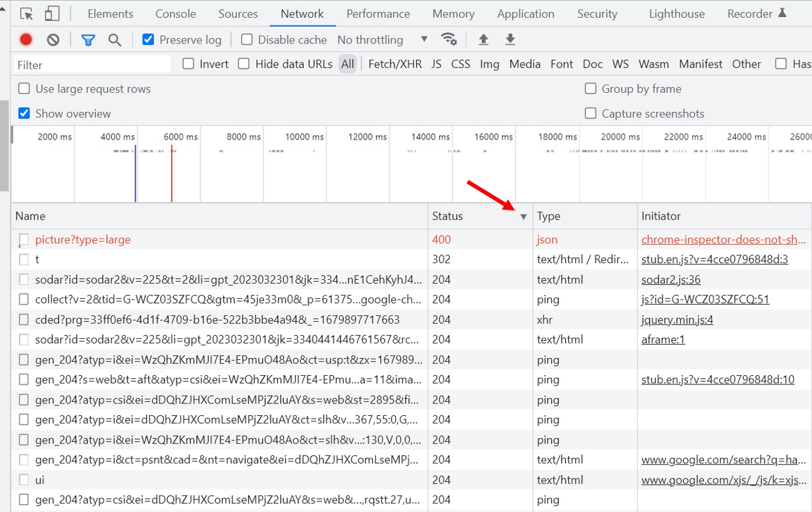Open the network search magnifier
Screen dimensions: 812x512
coord(115,39)
